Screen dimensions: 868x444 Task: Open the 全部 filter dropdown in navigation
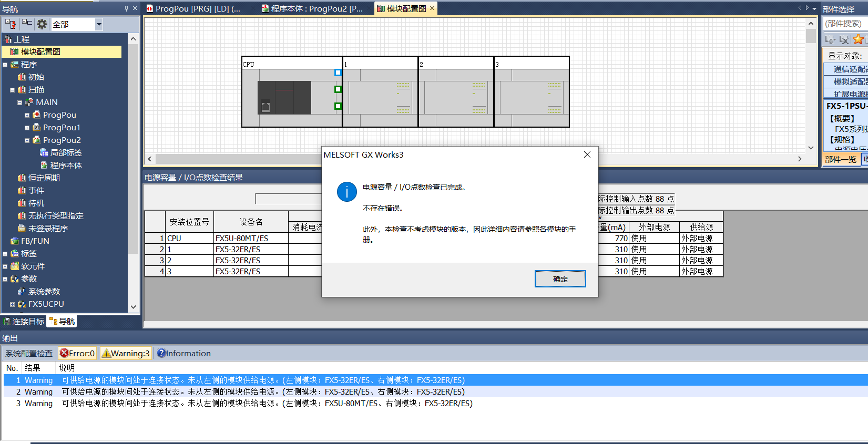click(98, 24)
